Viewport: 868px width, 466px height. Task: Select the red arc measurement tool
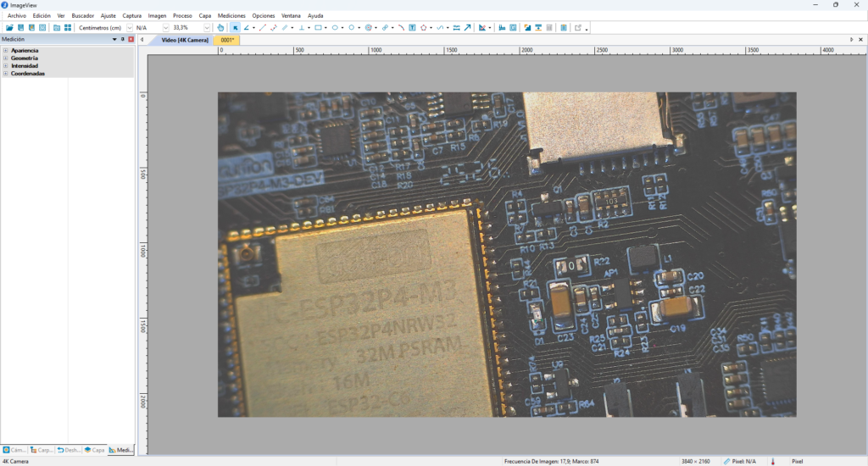pos(401,28)
